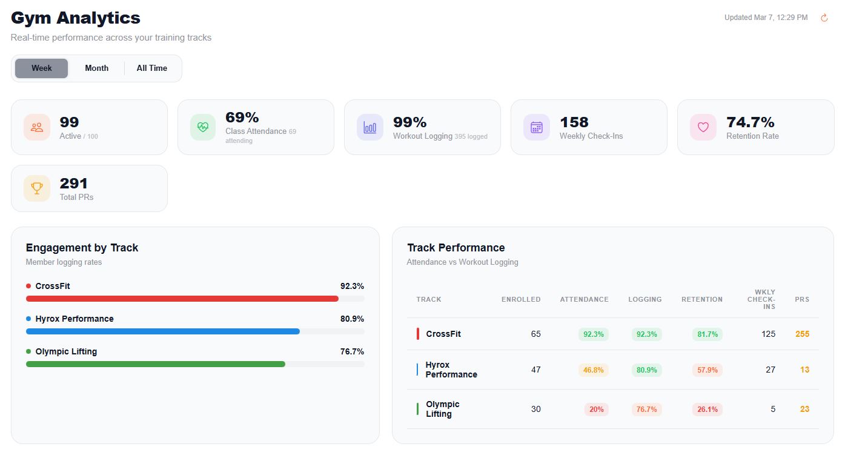Click the Workout Logging bar chart icon
Viewport: 868px width, 458px height.
[x=369, y=127]
